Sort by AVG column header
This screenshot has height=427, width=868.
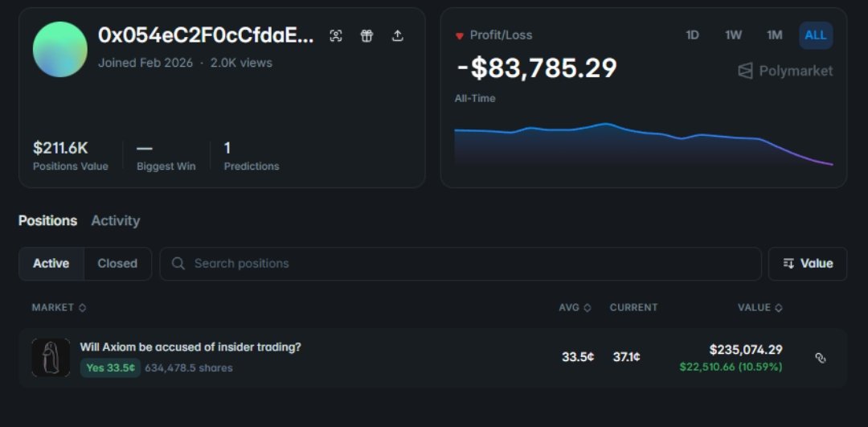[575, 307]
